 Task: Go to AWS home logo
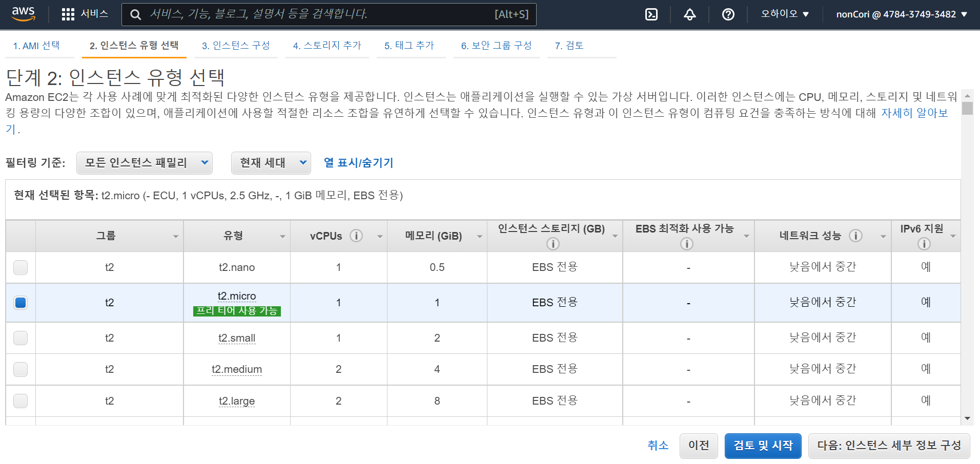(24, 14)
